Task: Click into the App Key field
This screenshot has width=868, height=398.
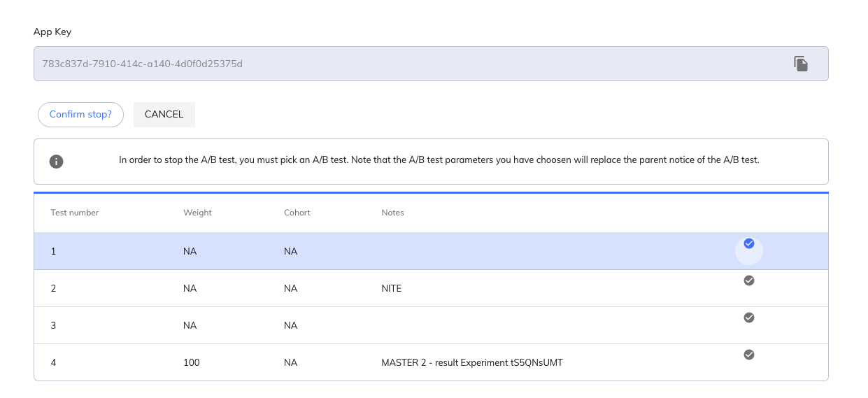Action: [x=406, y=64]
